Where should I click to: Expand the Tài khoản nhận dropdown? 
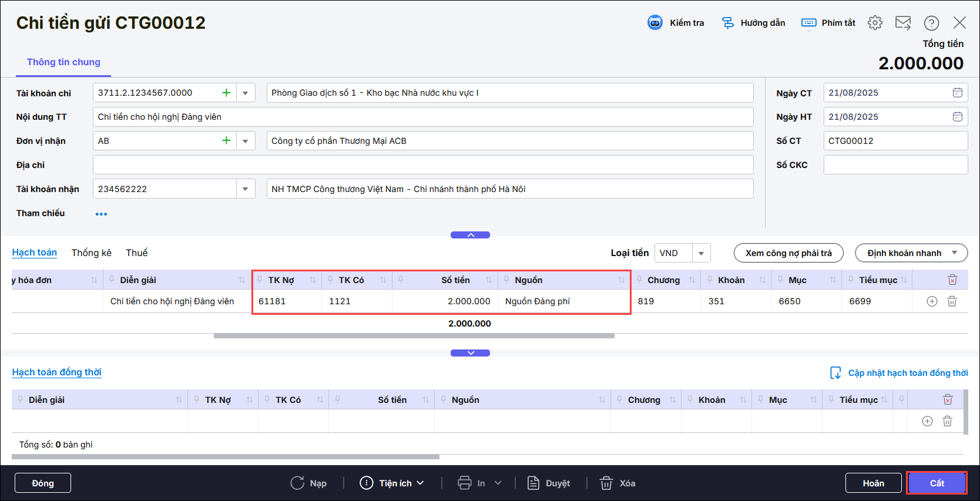(x=246, y=189)
